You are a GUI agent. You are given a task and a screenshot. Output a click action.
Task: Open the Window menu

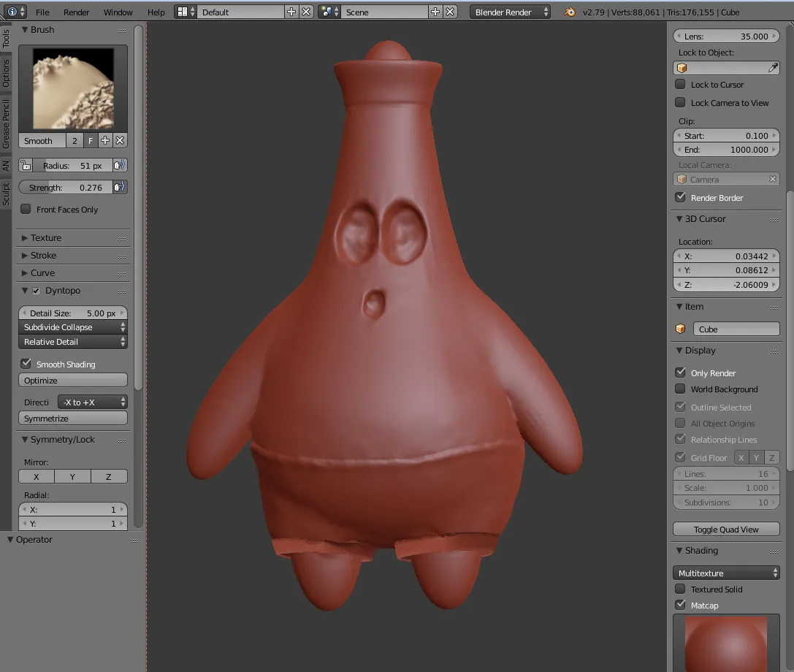point(118,12)
